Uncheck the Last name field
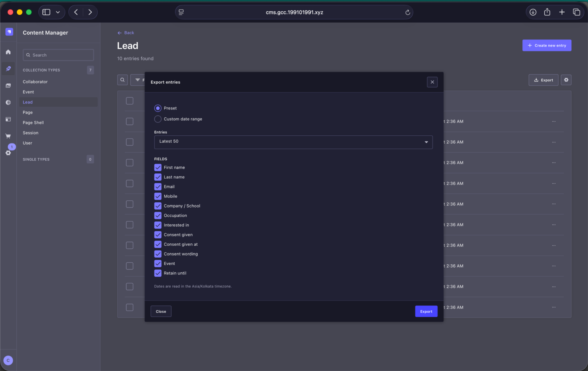 pyautogui.click(x=158, y=177)
